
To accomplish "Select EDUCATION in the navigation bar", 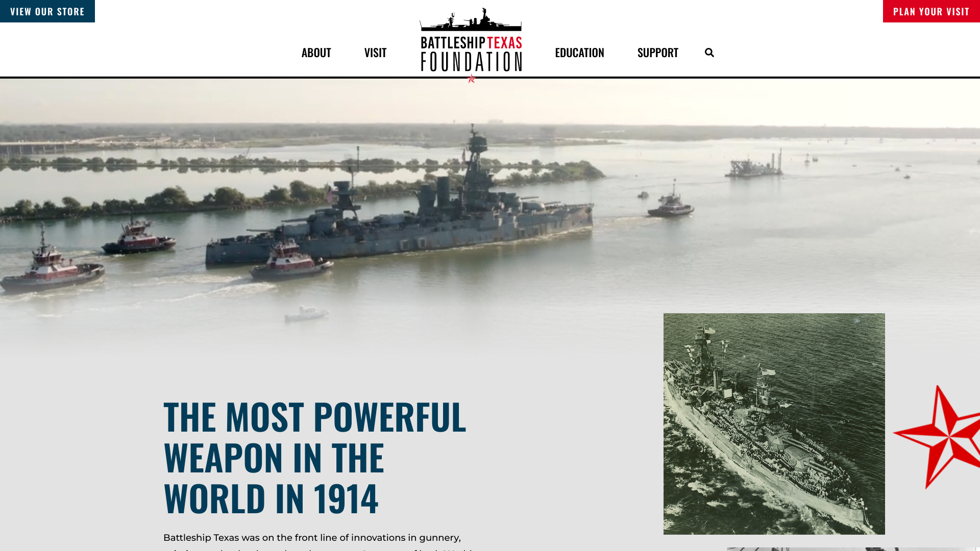I will click(x=579, y=53).
